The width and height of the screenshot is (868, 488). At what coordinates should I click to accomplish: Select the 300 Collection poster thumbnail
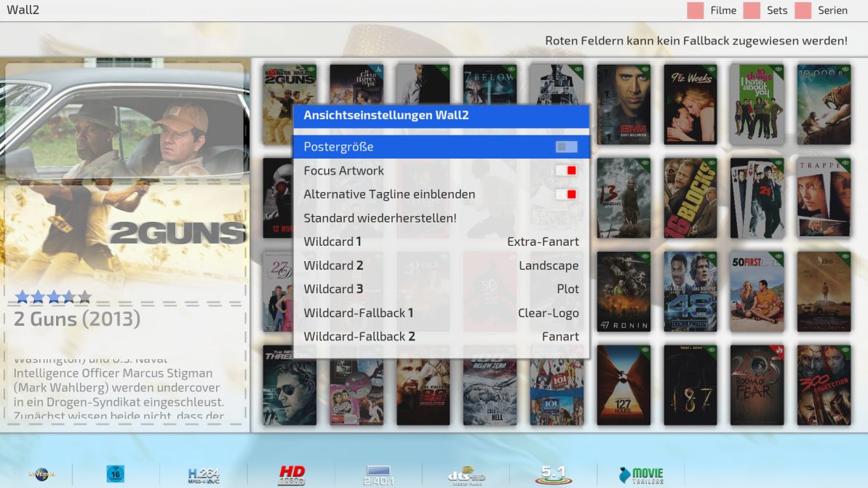click(x=824, y=385)
